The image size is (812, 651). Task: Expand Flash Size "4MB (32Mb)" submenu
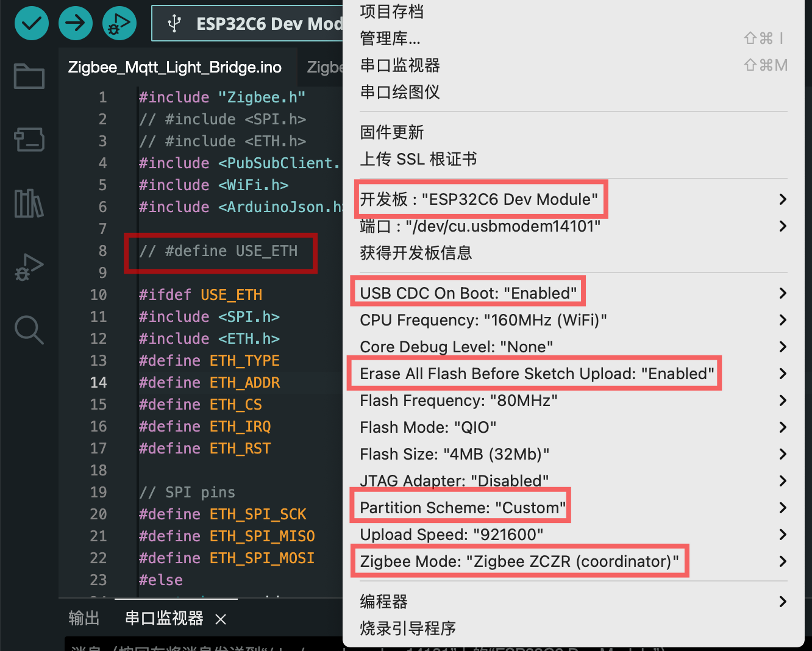(x=573, y=454)
